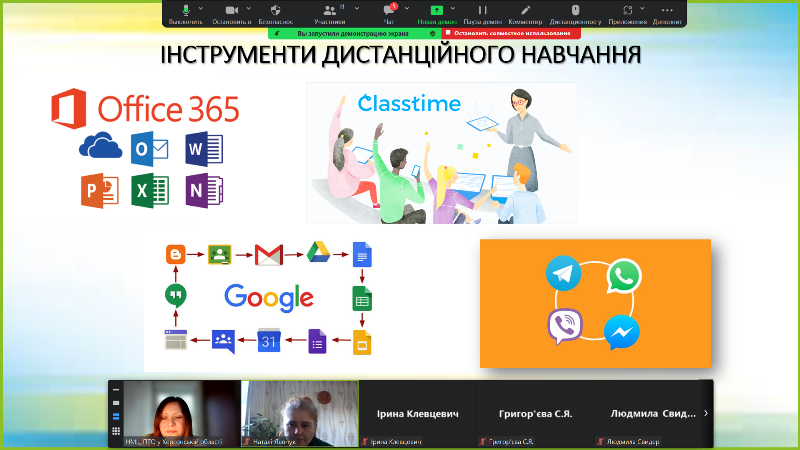Screen dimensions: 800x450
Task: Click the Classtime illustration
Action: (442, 153)
